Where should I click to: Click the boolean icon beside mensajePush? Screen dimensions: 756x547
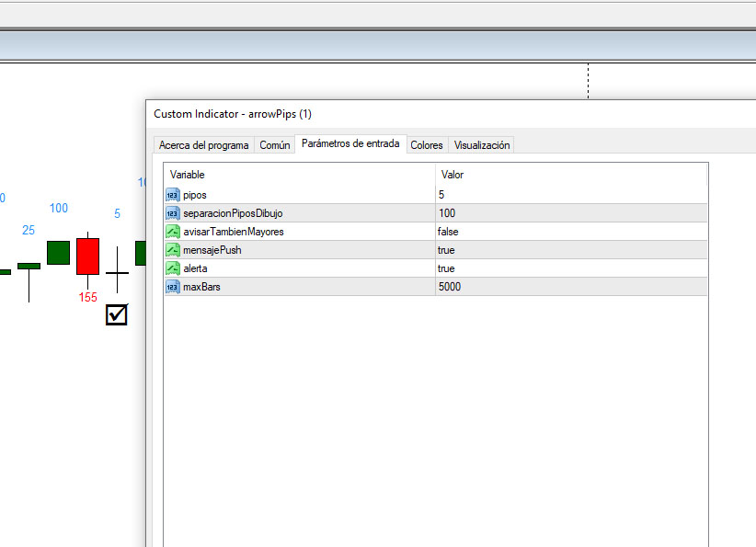coord(172,250)
